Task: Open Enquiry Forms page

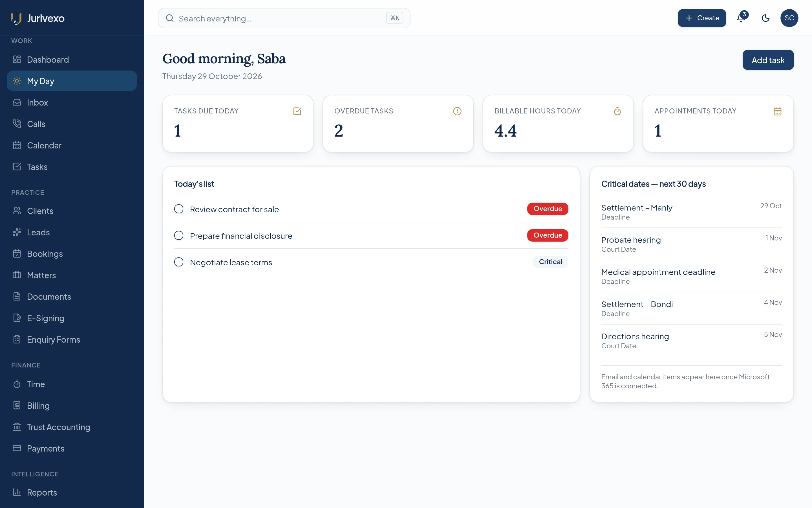Action: pos(72,340)
